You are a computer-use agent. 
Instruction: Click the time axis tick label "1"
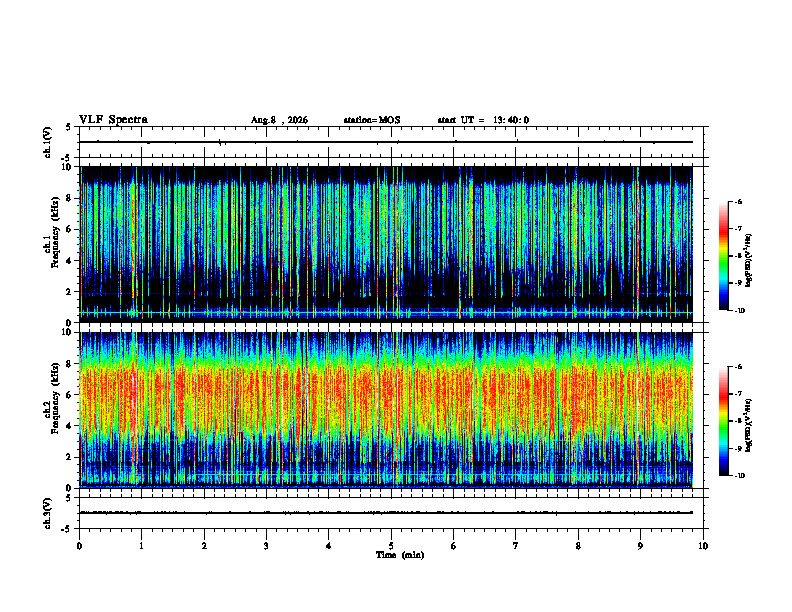[141, 546]
